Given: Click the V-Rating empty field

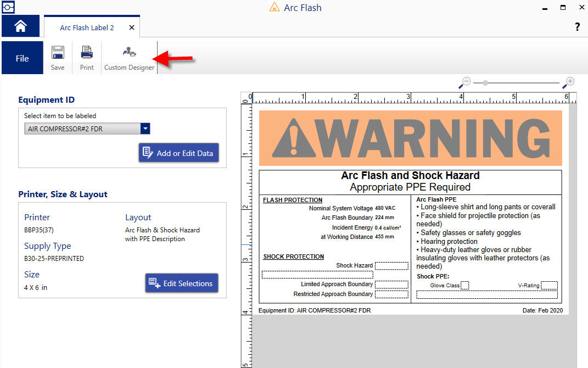Looking at the screenshot, I should point(549,285).
